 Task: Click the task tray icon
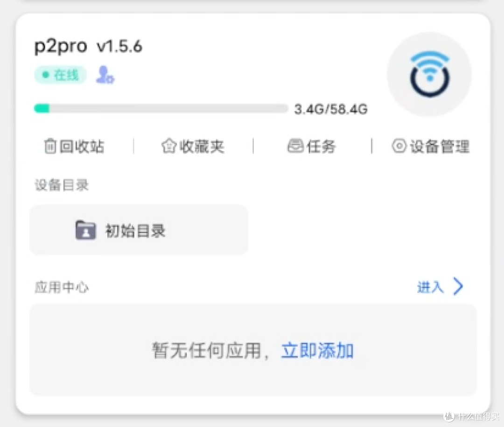click(295, 146)
